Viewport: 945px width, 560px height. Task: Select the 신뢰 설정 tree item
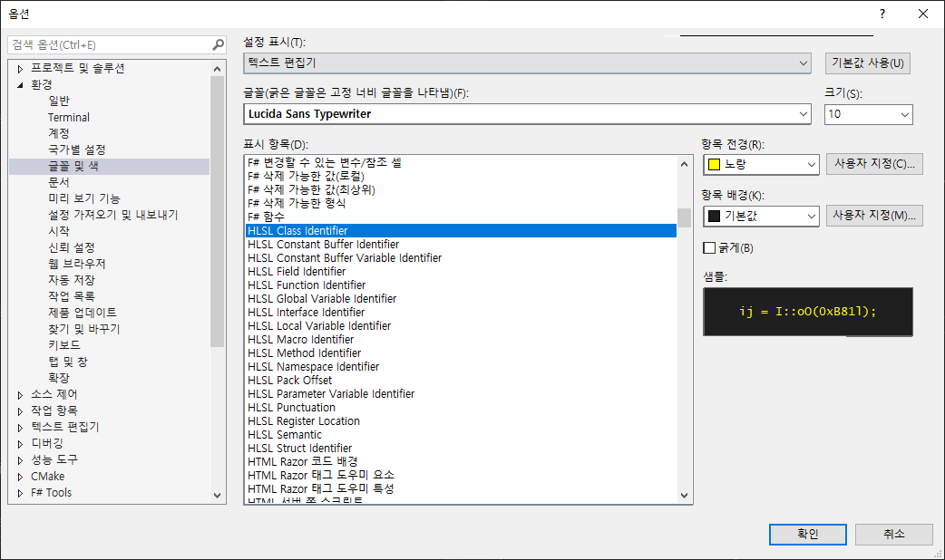(x=72, y=247)
